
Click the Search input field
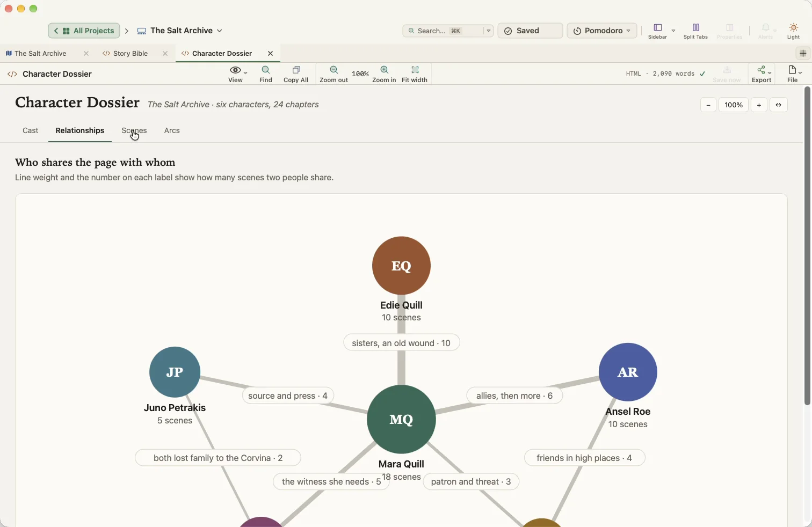coord(444,31)
